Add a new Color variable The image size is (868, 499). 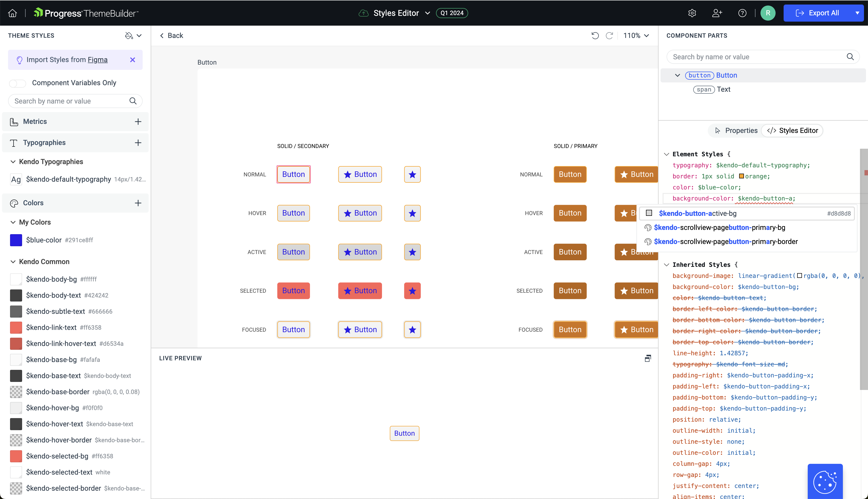coord(138,203)
